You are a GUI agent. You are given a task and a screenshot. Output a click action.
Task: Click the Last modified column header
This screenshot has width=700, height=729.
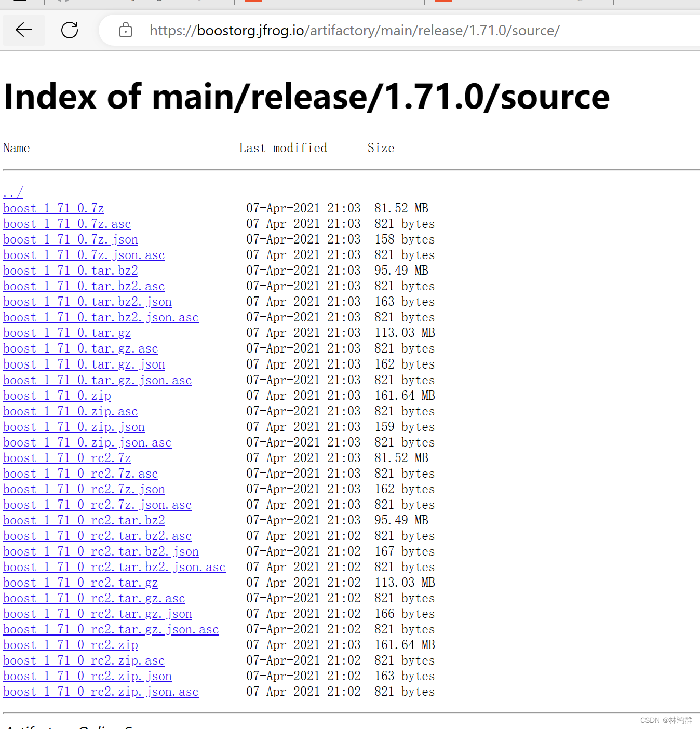[283, 148]
